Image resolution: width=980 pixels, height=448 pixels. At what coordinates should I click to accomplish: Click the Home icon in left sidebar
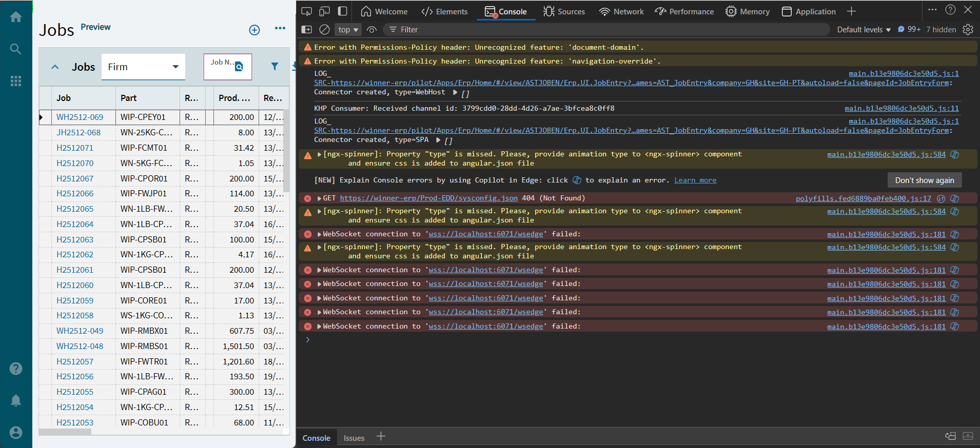[16, 17]
